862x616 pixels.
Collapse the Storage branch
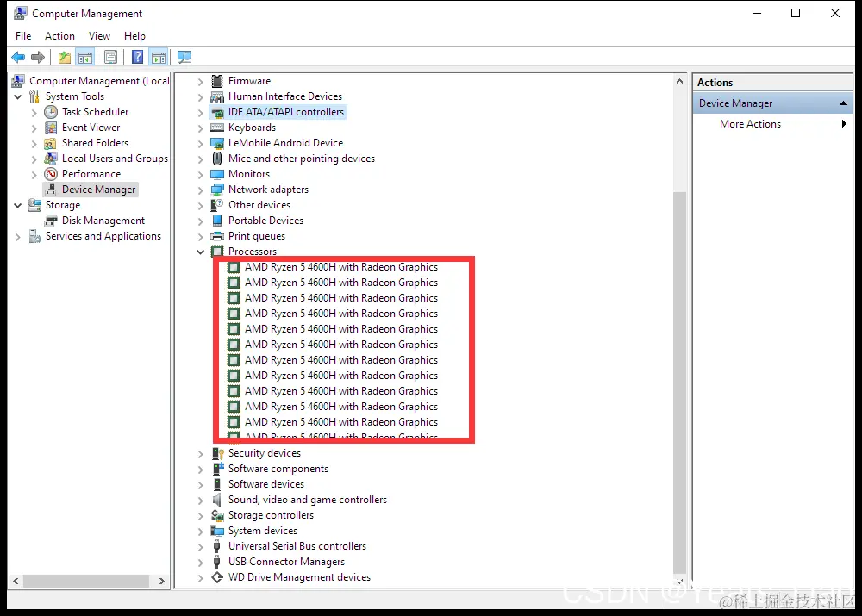click(17, 205)
